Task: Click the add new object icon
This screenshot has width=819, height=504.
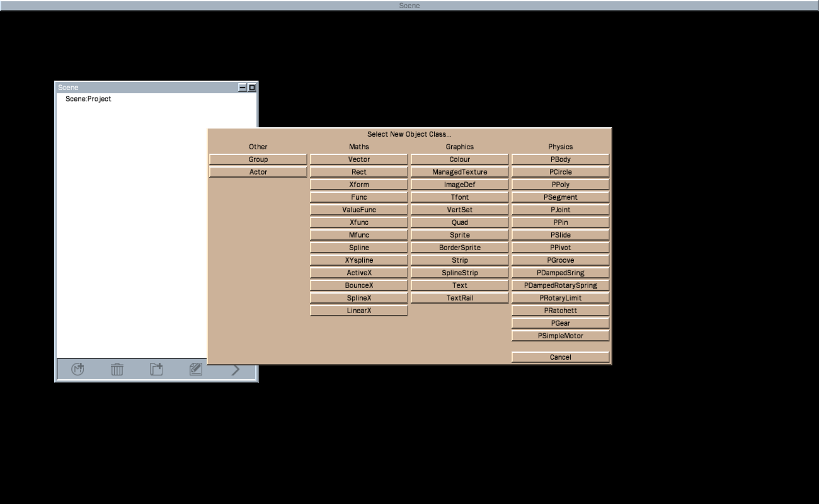Action: coord(77,369)
